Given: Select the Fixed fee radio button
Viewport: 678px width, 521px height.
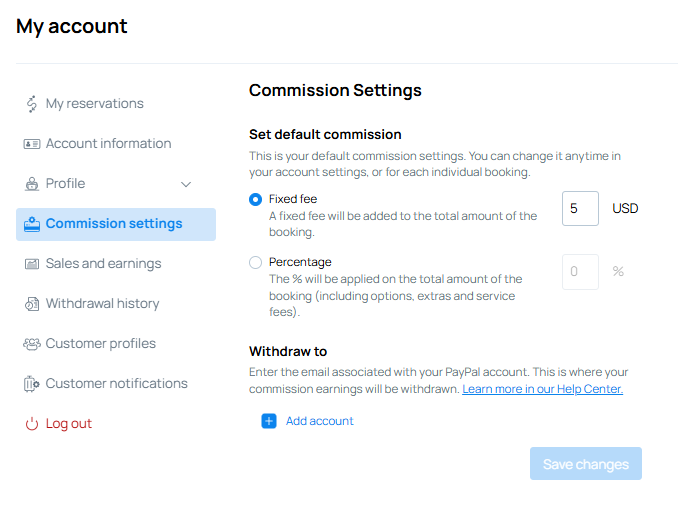Looking at the screenshot, I should click(256, 199).
